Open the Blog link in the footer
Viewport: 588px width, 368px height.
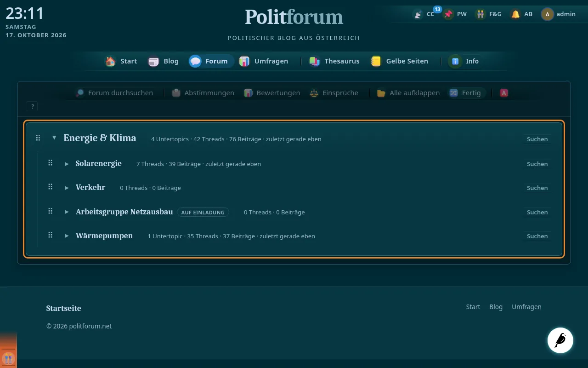(496, 307)
